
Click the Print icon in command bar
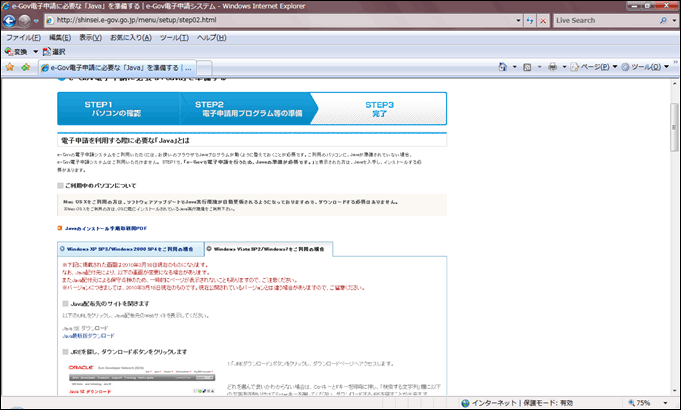552,67
